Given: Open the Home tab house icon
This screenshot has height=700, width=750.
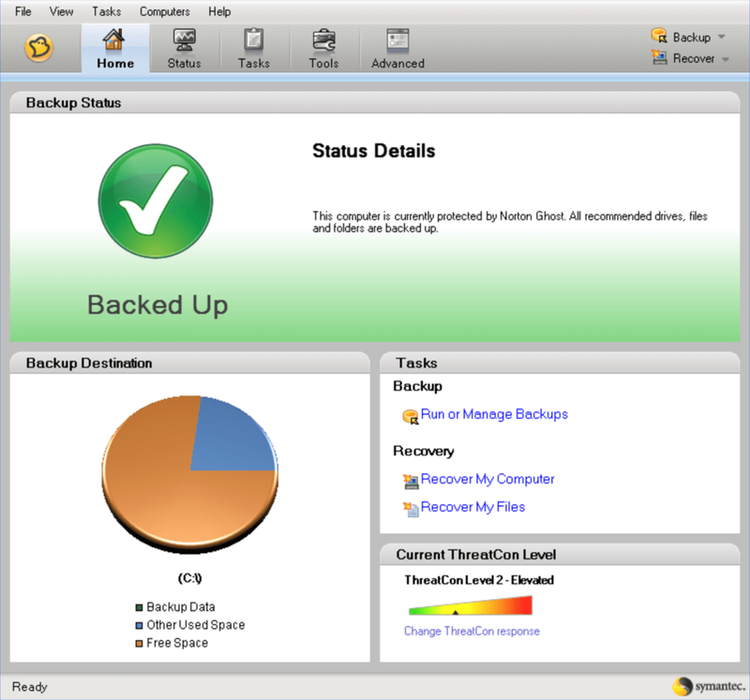Looking at the screenshot, I should (x=114, y=39).
